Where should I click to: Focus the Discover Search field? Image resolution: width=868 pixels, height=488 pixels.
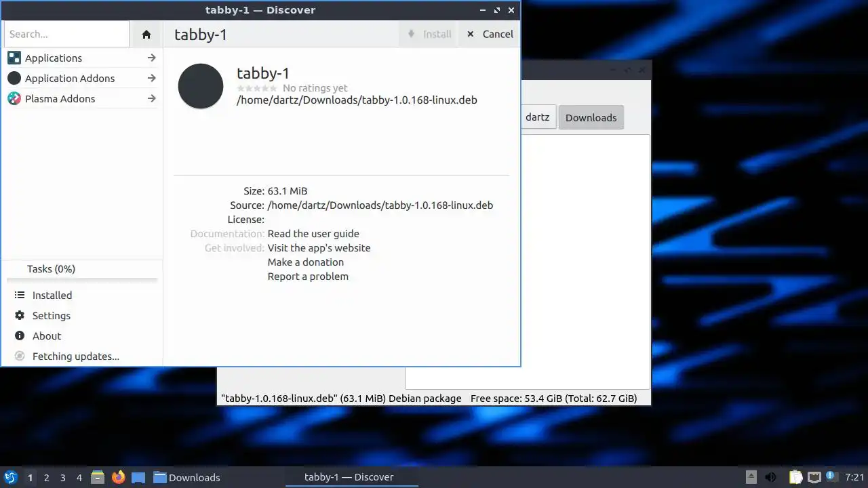click(66, 34)
